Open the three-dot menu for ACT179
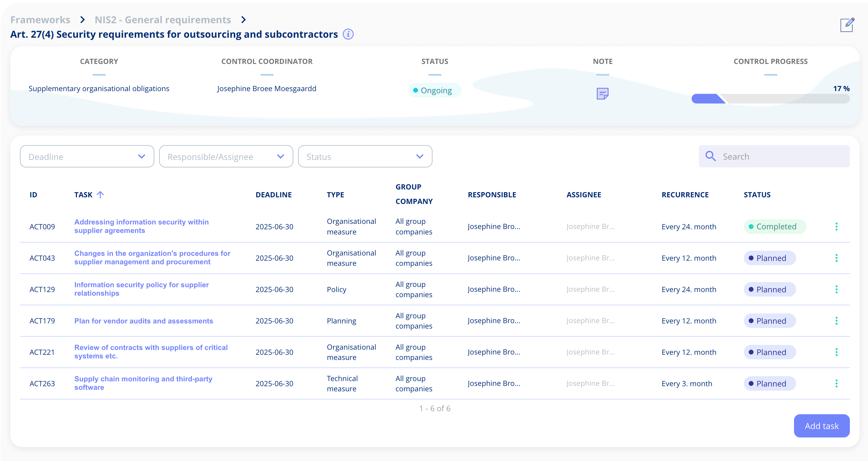Viewport: 868px width, 461px height. [x=836, y=321]
